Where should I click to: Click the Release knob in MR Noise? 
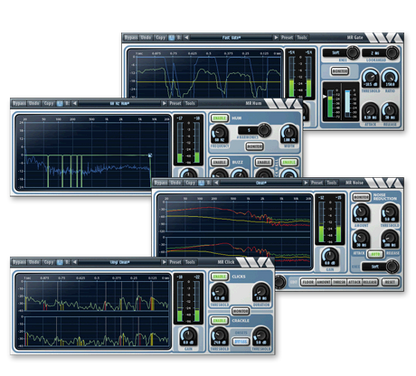click(389, 239)
